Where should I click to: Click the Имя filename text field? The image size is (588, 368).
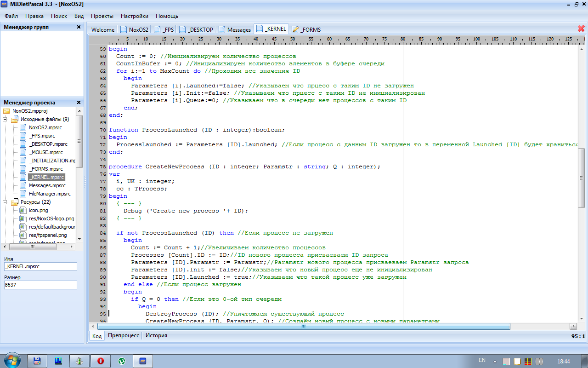(x=40, y=267)
